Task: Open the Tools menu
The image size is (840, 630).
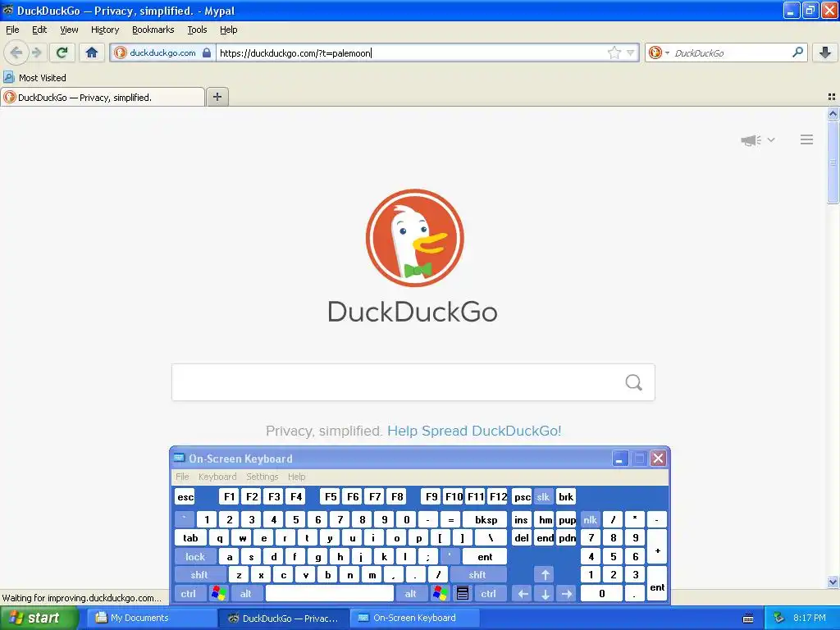Action: coord(197,30)
